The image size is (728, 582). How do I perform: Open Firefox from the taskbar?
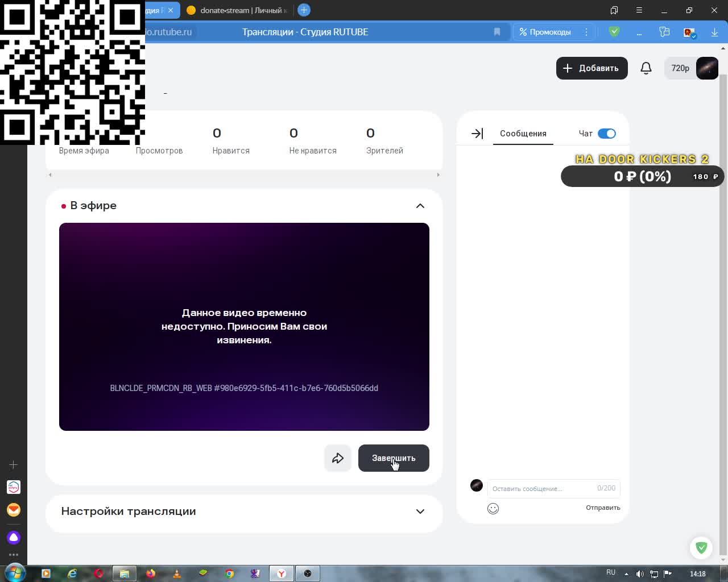click(x=151, y=573)
